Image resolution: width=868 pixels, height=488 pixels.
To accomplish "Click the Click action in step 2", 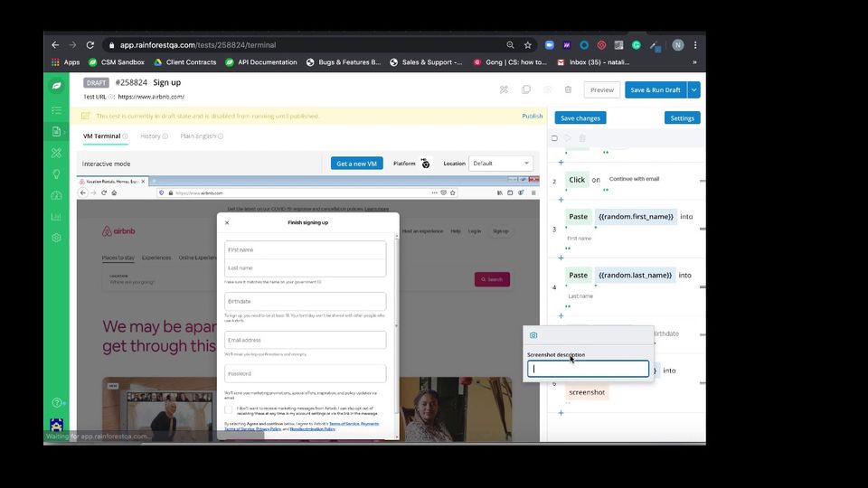I will [577, 180].
